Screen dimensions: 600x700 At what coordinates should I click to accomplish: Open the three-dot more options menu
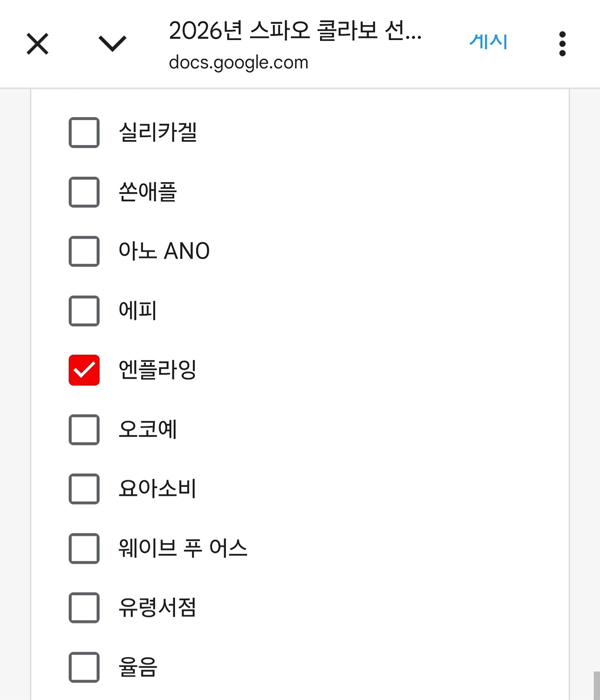coord(562,44)
